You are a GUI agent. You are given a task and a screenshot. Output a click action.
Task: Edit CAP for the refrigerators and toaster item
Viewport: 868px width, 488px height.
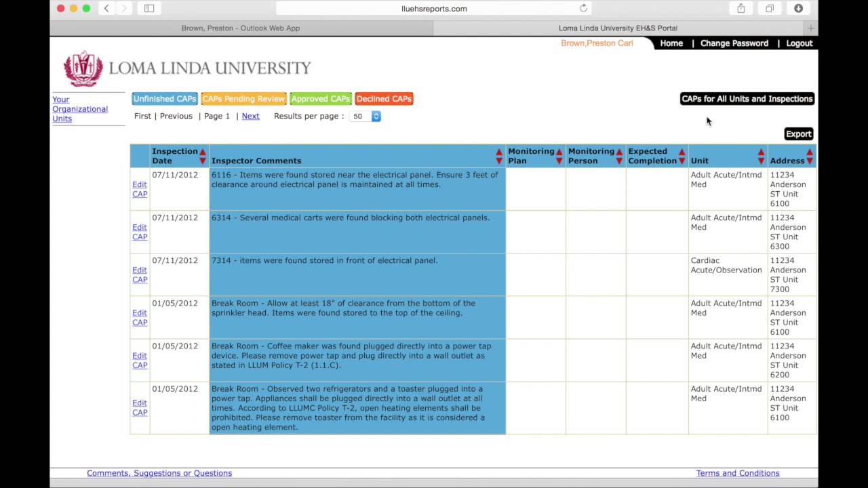pyautogui.click(x=140, y=407)
